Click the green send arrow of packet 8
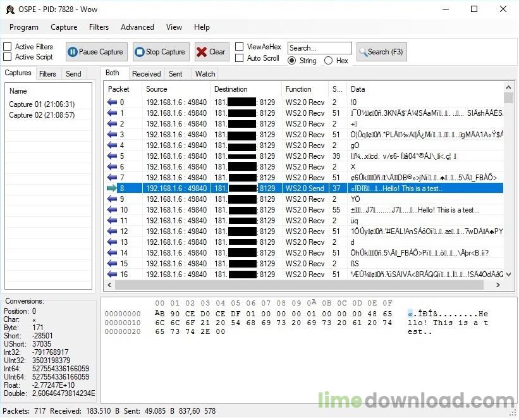The width and height of the screenshot is (519, 420). pyautogui.click(x=112, y=188)
